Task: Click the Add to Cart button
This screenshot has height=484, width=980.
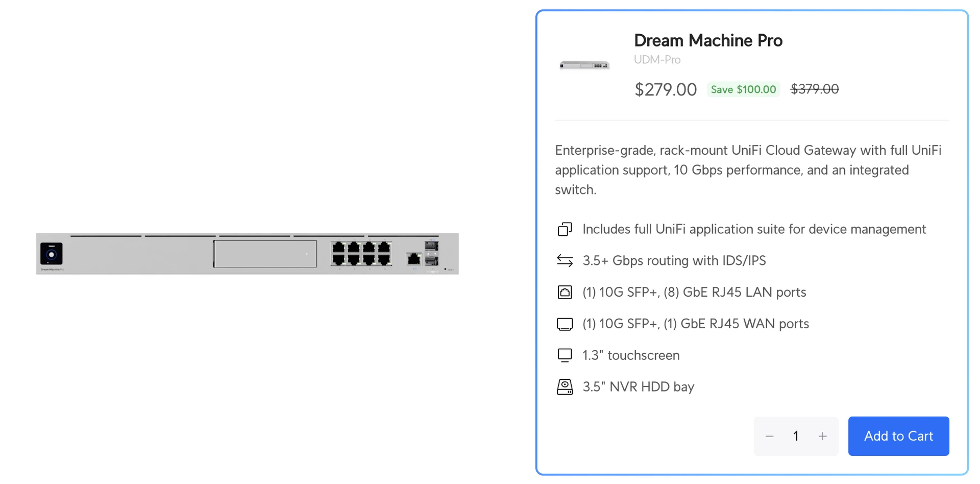Action: [898, 436]
